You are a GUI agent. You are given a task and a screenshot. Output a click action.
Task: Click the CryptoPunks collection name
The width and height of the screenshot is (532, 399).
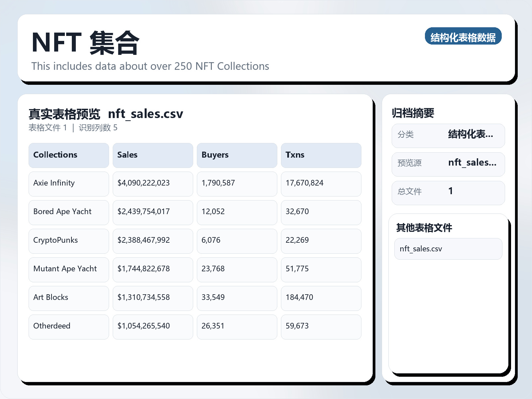point(68,241)
